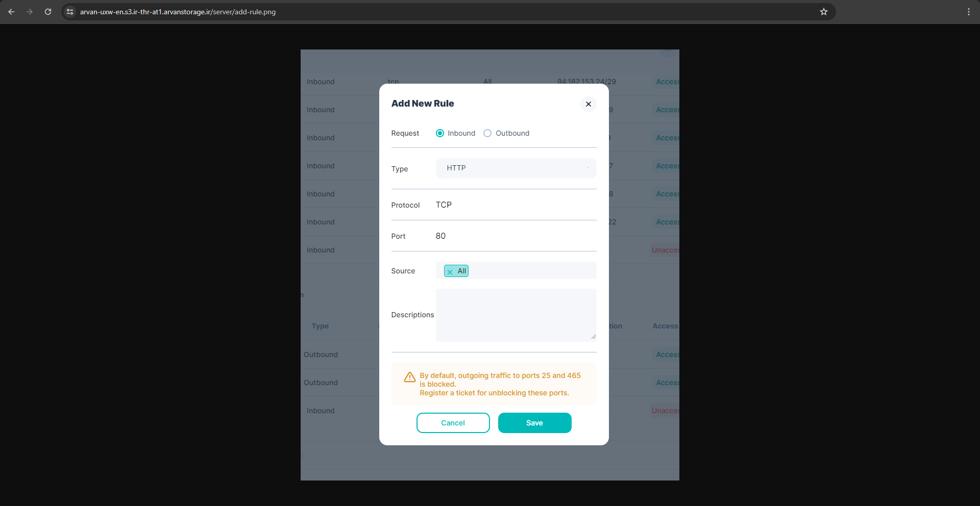Click the Source field's empty area

[531, 271]
